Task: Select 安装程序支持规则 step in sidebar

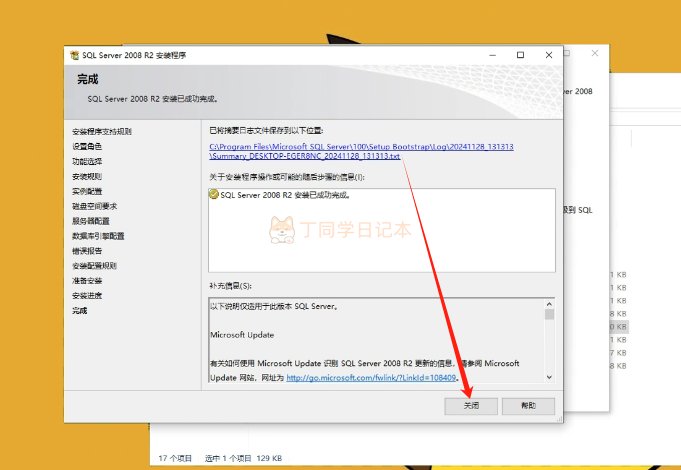Action: point(102,132)
